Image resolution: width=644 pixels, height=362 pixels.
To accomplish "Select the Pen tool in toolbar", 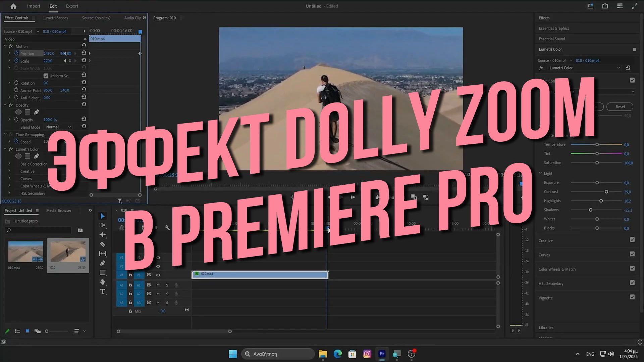I will coord(103,263).
